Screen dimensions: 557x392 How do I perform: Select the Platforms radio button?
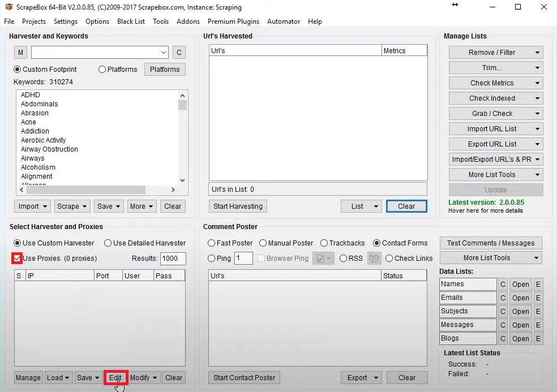coord(102,70)
